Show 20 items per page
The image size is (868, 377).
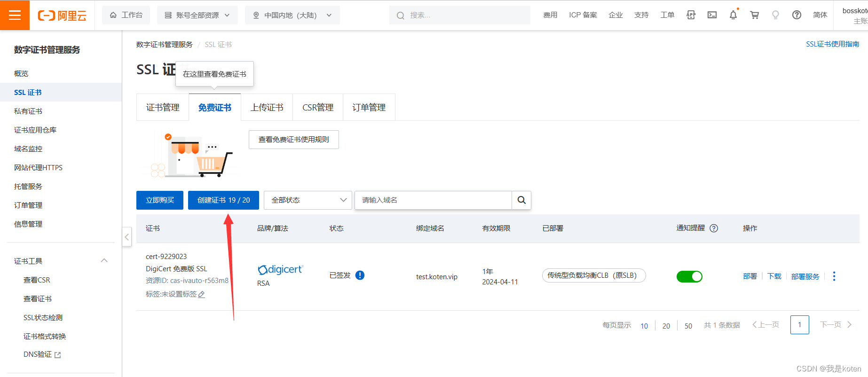(666, 326)
